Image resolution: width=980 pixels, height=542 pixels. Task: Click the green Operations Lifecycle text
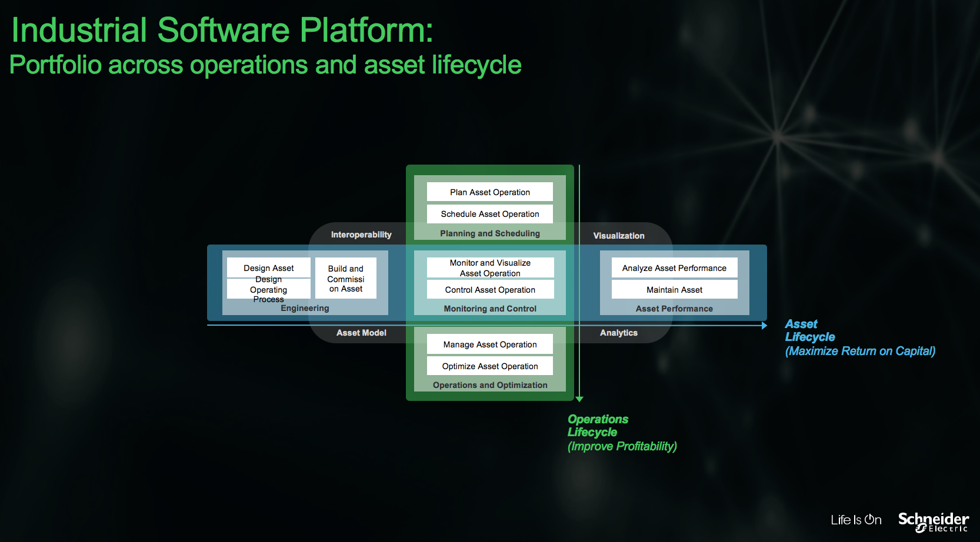tap(598, 426)
